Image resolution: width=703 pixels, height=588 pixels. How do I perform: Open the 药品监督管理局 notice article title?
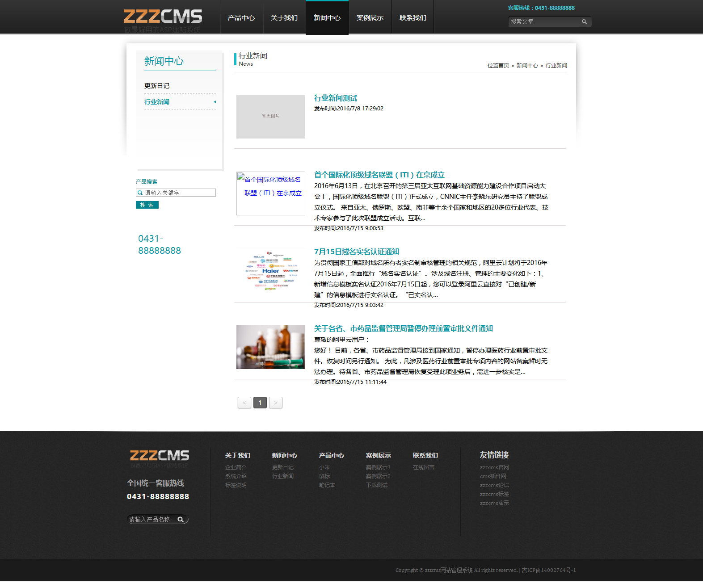[404, 329]
